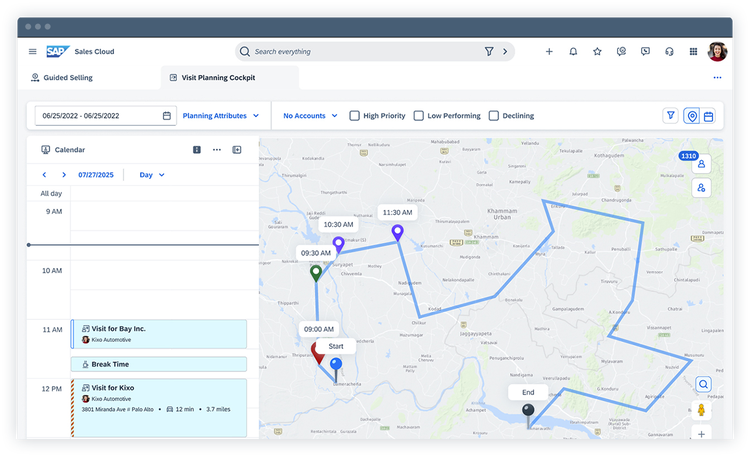Open the Break Time entry
The width and height of the screenshot is (750, 456).
click(159, 364)
